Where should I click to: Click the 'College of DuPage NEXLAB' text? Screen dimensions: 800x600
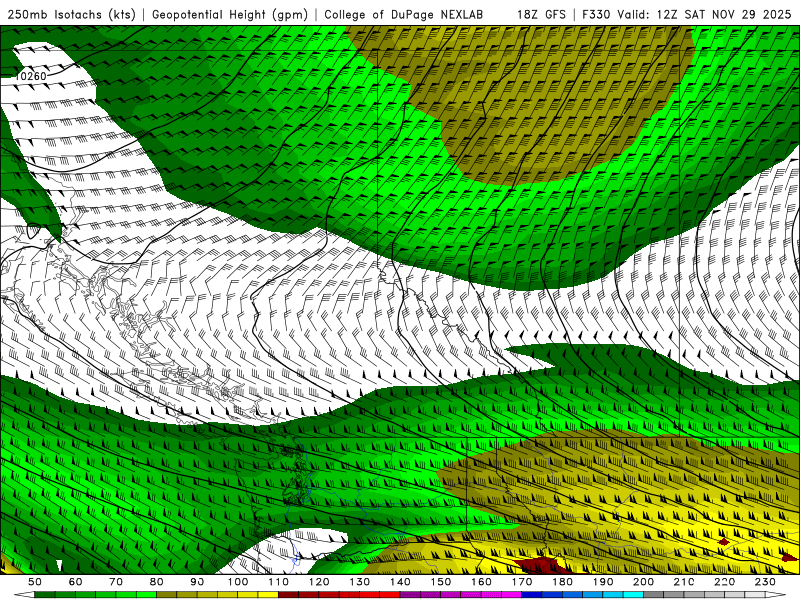404,14
